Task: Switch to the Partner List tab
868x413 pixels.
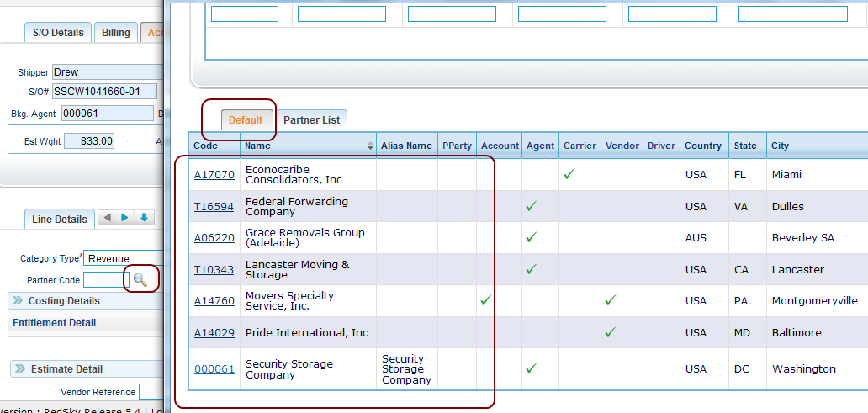Action: coord(312,119)
